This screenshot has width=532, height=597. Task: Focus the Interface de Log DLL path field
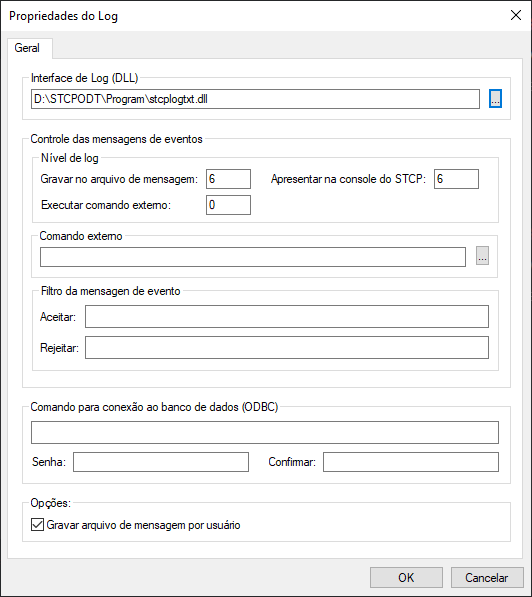tap(255, 99)
